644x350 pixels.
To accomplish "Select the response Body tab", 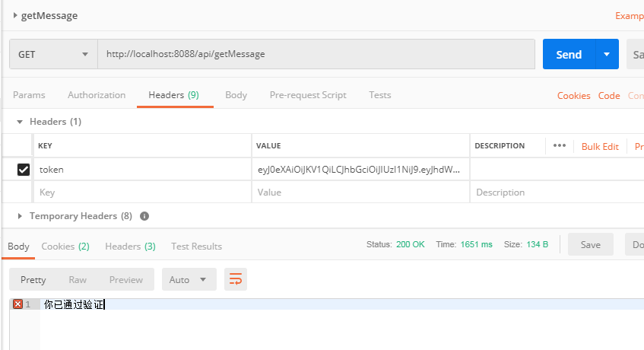I will (18, 247).
